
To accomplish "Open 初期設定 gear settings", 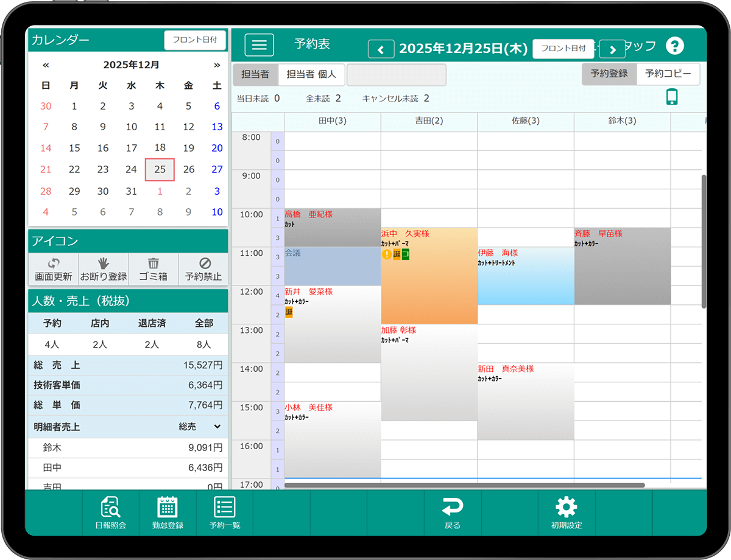I will point(567,513).
